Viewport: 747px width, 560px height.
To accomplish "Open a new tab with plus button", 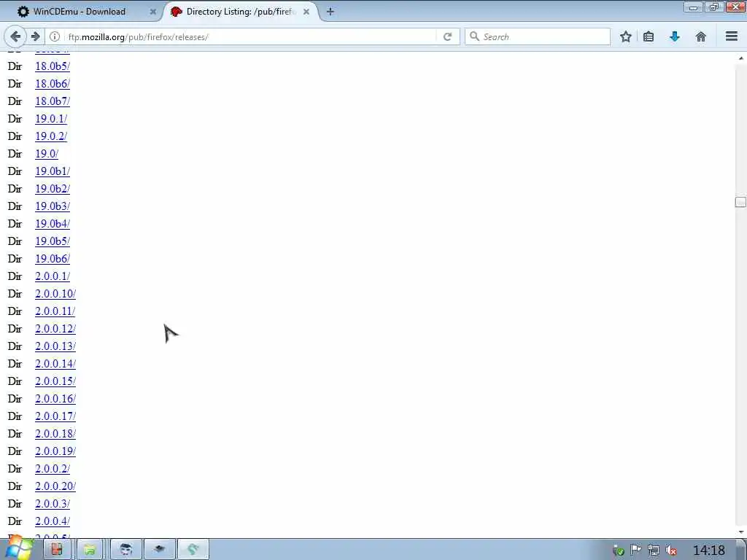I will tap(330, 12).
